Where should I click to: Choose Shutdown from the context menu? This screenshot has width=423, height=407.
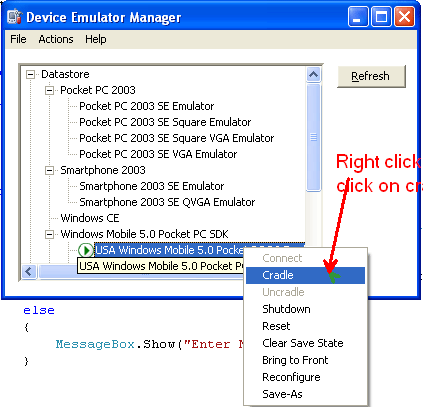(305, 309)
